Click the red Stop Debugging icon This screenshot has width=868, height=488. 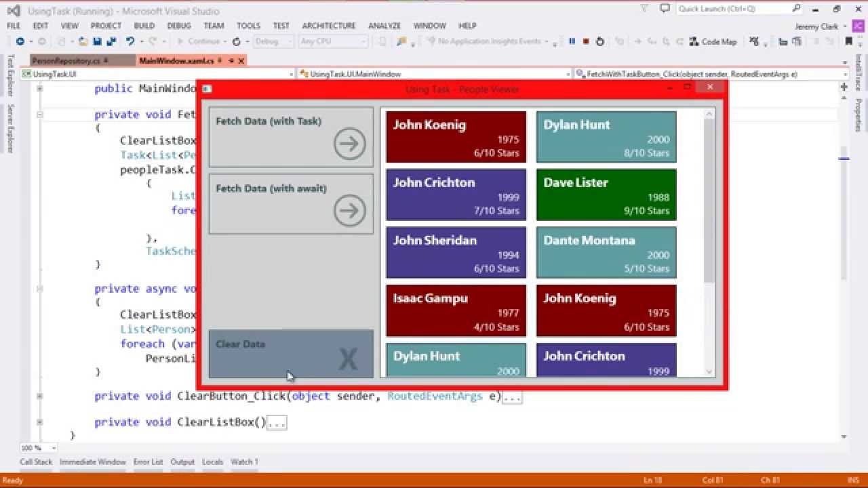click(586, 41)
